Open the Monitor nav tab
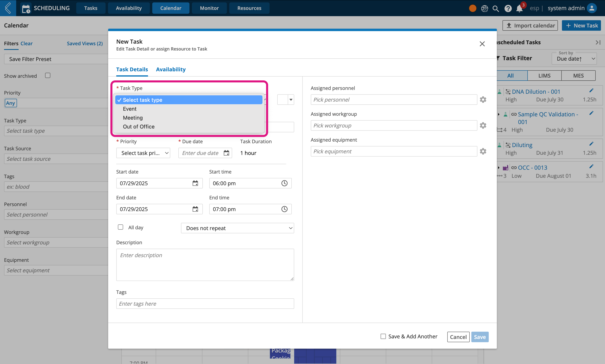Viewport: 605px width, 364px height. (x=209, y=8)
